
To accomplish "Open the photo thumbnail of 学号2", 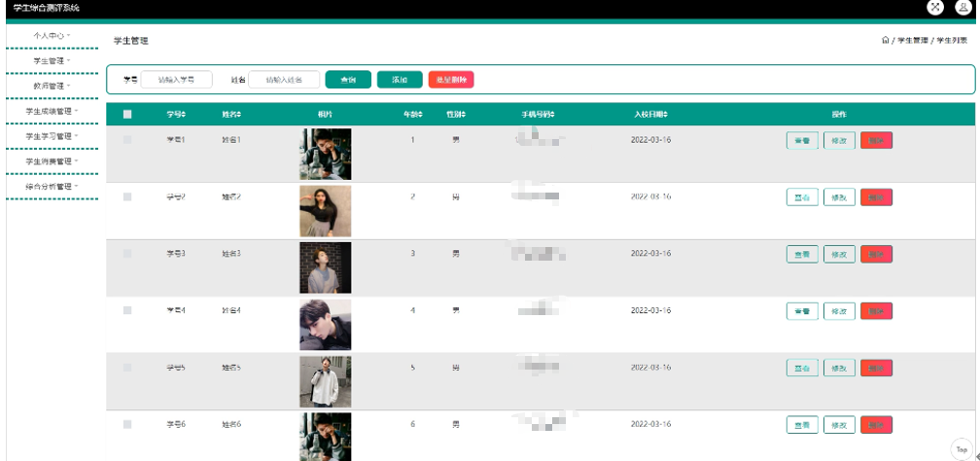I will click(x=325, y=211).
